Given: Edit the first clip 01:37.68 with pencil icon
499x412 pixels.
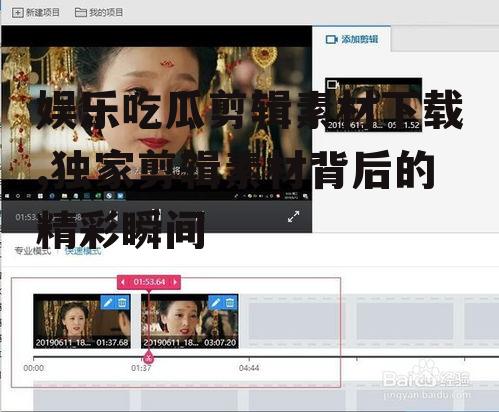Looking at the screenshot, I should click(x=108, y=302).
